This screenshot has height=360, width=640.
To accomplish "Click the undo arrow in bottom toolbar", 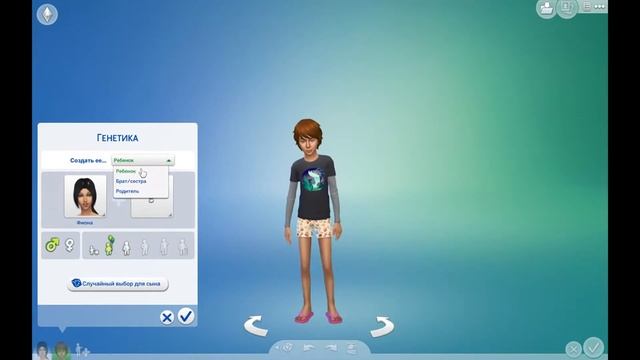I will click(309, 348).
